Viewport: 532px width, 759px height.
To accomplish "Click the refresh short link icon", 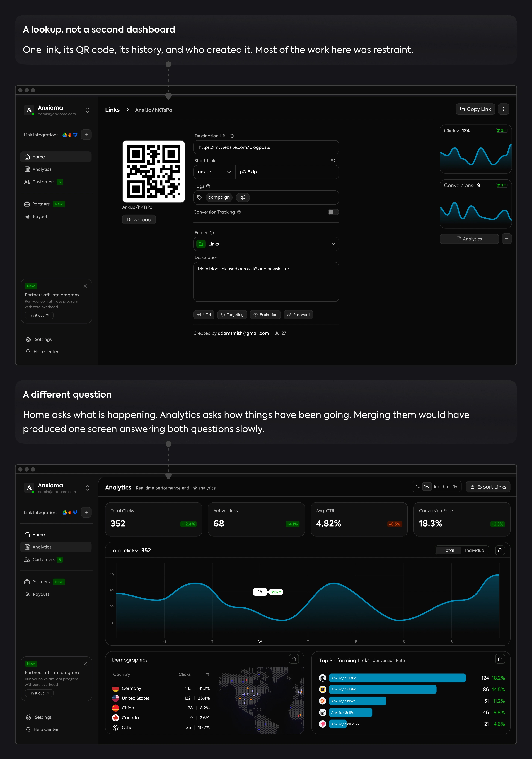I will click(x=333, y=161).
